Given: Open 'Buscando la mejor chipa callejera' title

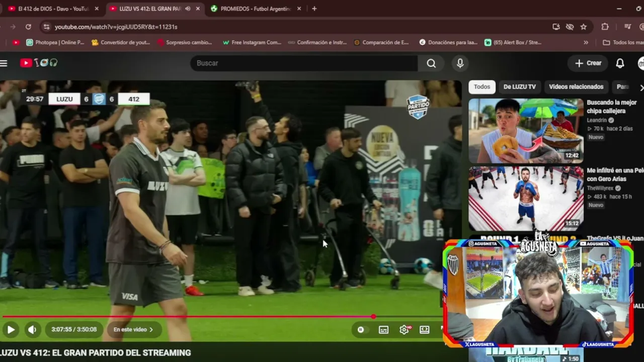Looking at the screenshot, I should [x=612, y=107].
